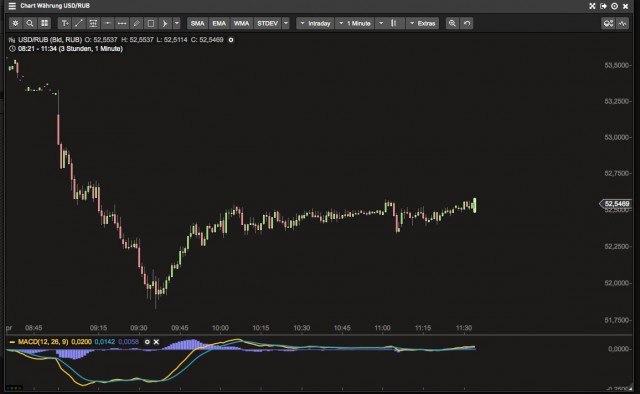Open the 1 Minute interval dropdown
The width and height of the screenshot is (640, 394).
(355, 23)
